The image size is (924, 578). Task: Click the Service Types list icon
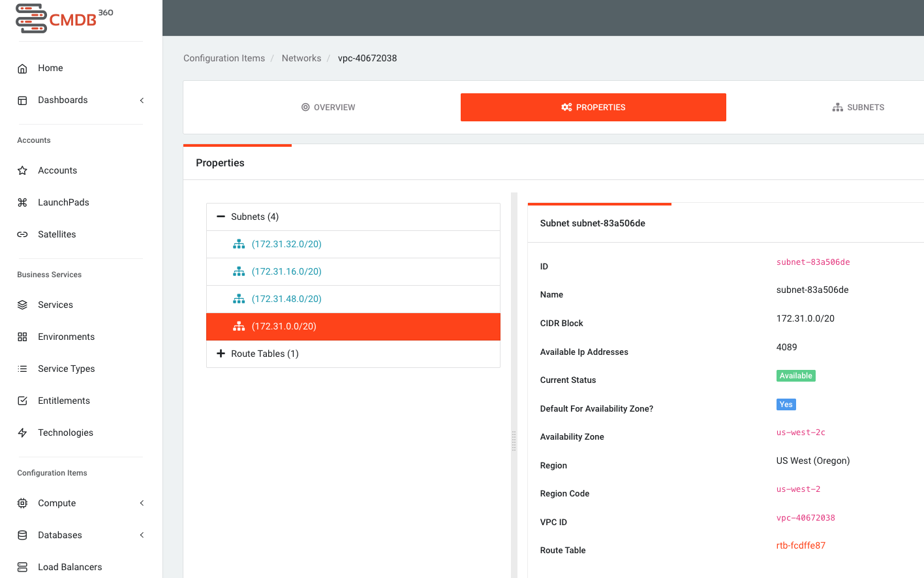pyautogui.click(x=22, y=369)
